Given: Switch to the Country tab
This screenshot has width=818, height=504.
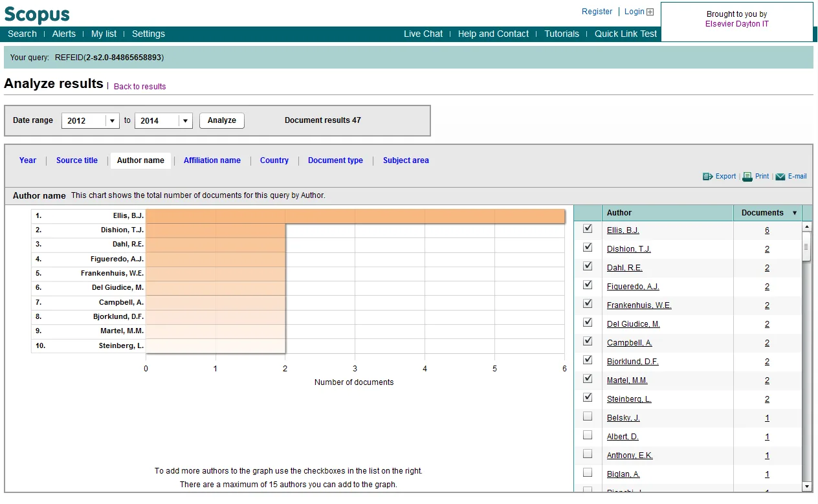Looking at the screenshot, I should (x=274, y=160).
